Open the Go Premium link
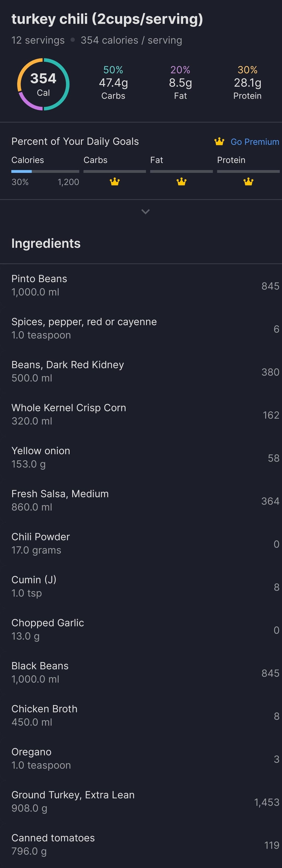Image resolution: width=282 pixels, height=868 pixels. click(255, 142)
